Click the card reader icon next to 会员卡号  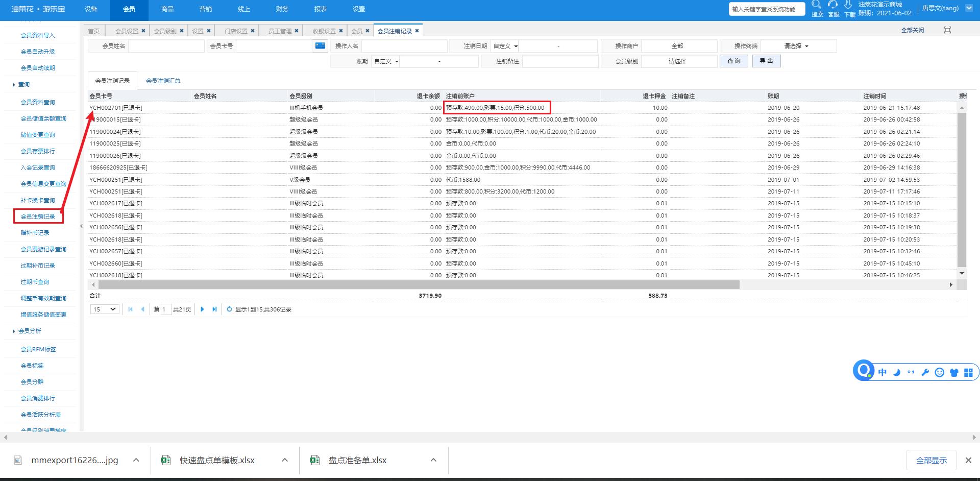[320, 46]
